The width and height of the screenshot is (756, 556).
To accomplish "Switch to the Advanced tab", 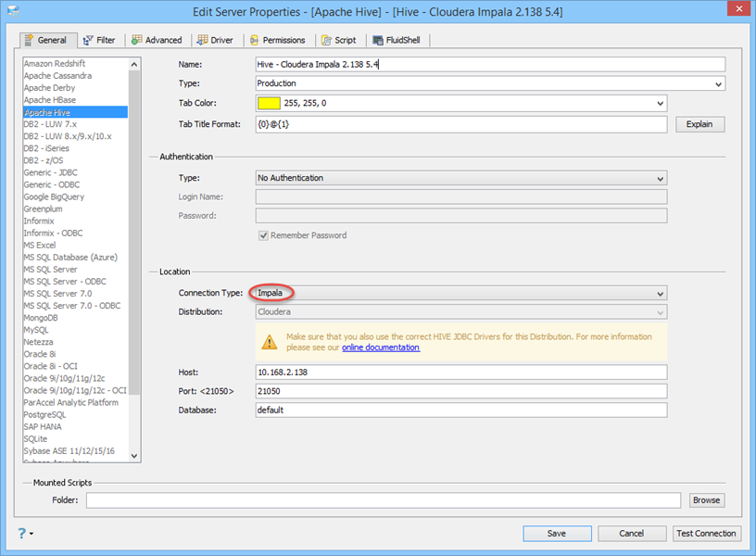I will (157, 40).
